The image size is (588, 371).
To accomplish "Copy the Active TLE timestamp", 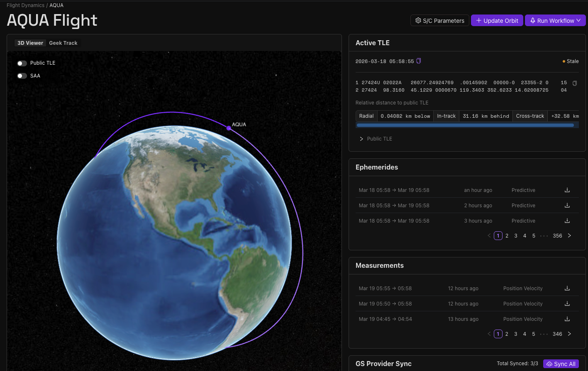I will [x=419, y=61].
